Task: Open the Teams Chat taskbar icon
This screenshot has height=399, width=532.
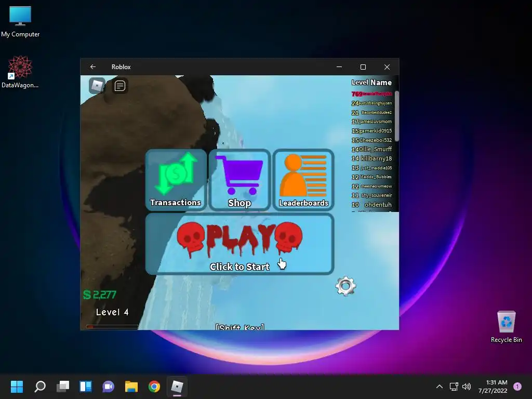Action: (109, 387)
